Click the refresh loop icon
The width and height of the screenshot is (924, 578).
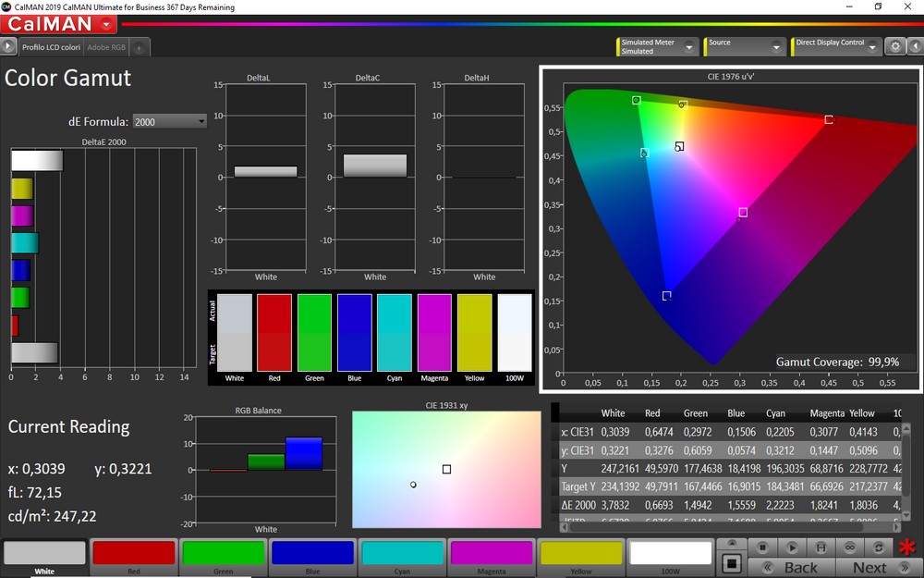878,547
